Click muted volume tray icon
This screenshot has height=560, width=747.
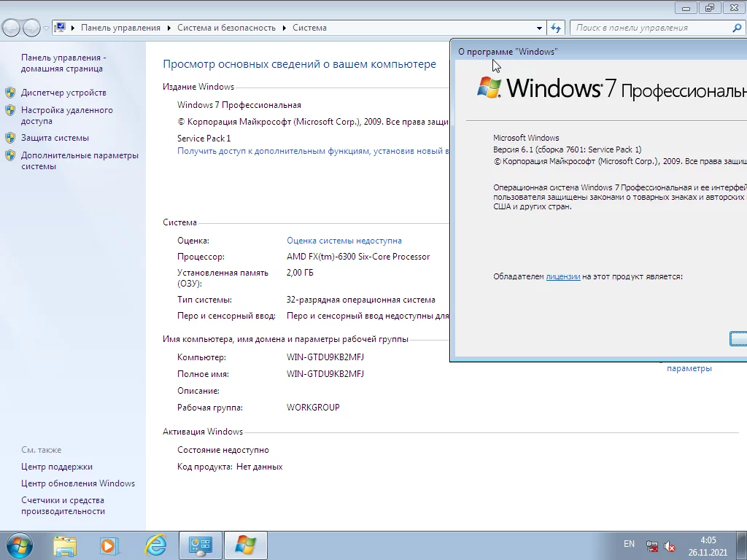[x=670, y=546]
